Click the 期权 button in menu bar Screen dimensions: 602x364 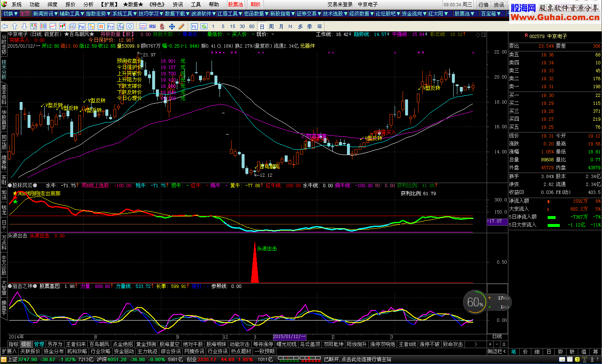(x=255, y=4)
